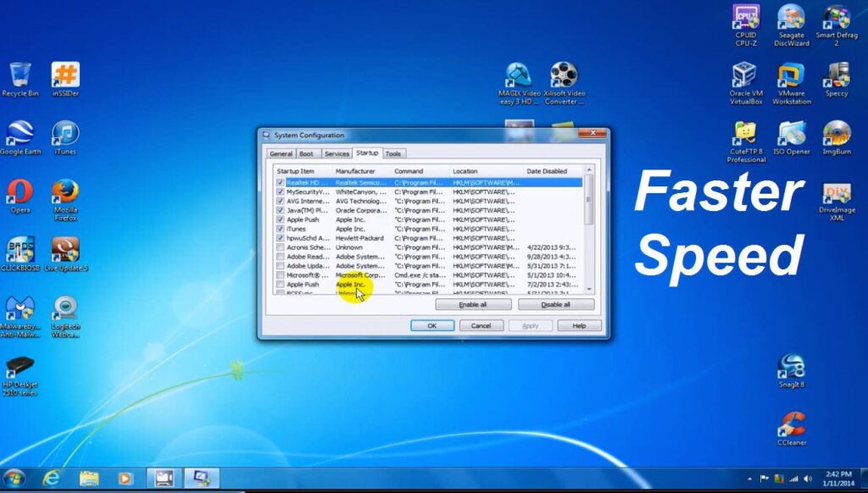868x493 pixels.
Task: Select the Logitech Webcam desktop icon
Action: coord(65,317)
